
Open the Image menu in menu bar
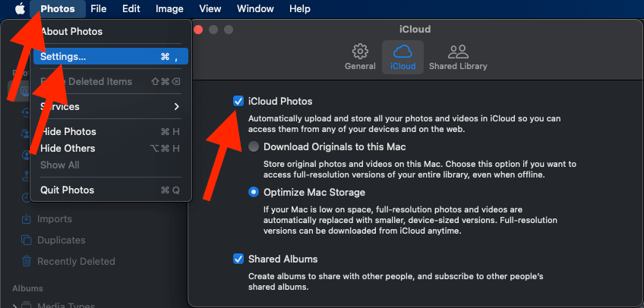169,9
